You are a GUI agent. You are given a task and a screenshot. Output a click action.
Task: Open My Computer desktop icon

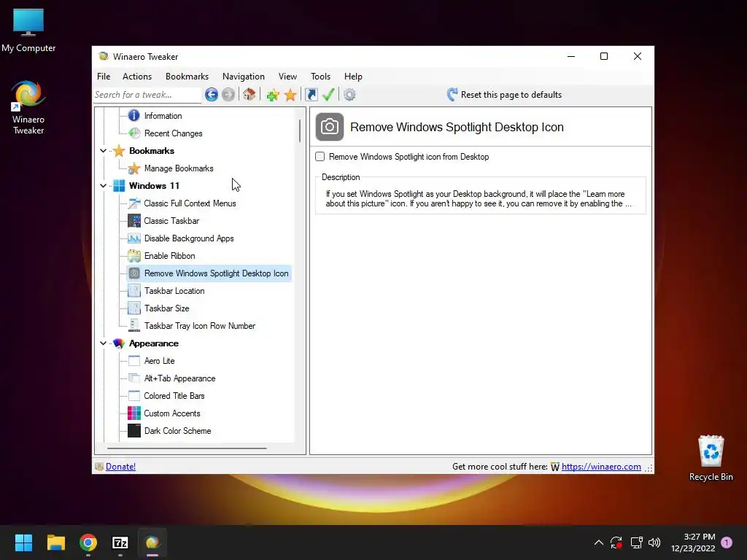coord(28,31)
